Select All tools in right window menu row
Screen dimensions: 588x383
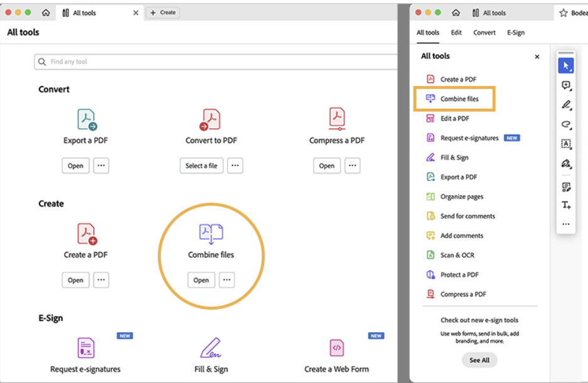coord(428,33)
